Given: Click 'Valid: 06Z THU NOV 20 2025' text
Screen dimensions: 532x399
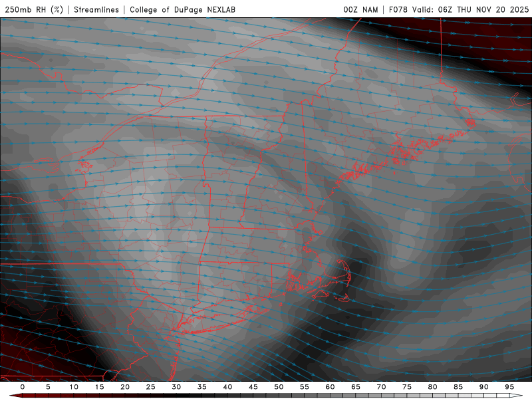Looking at the screenshot, I should 471,9.
